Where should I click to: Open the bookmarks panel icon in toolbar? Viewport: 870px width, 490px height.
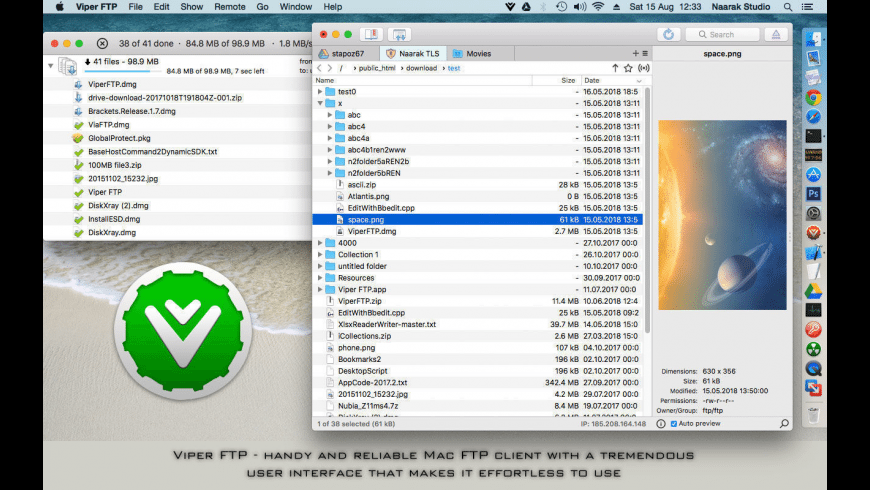[x=371, y=34]
